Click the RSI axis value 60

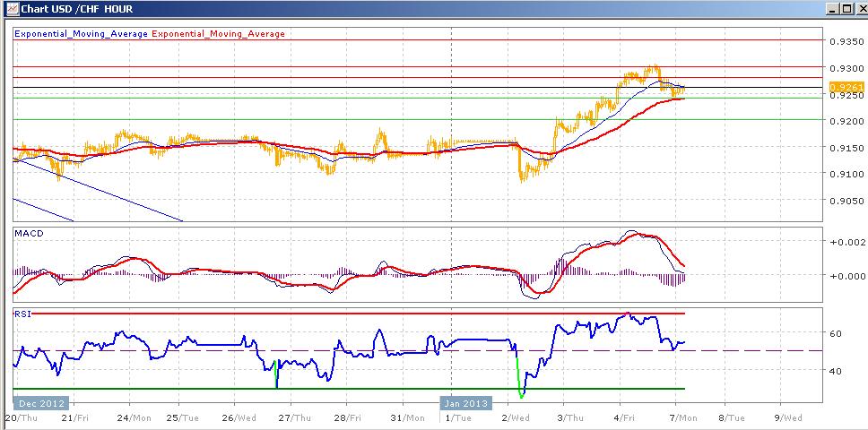(837, 333)
